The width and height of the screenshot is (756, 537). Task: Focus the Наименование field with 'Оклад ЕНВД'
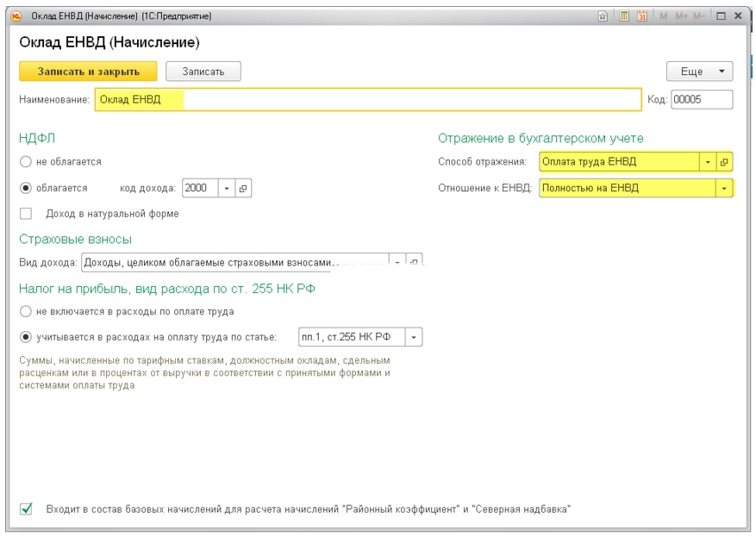[368, 100]
